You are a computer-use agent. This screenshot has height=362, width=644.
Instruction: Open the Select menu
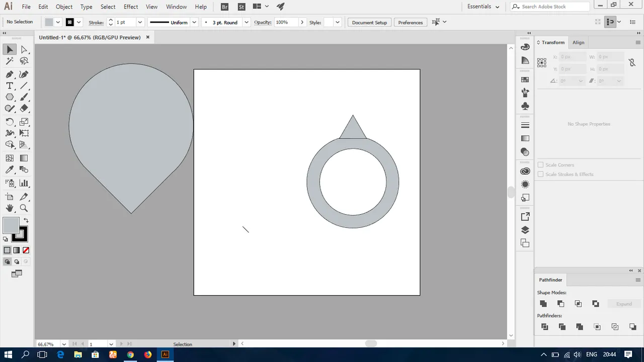pos(108,7)
